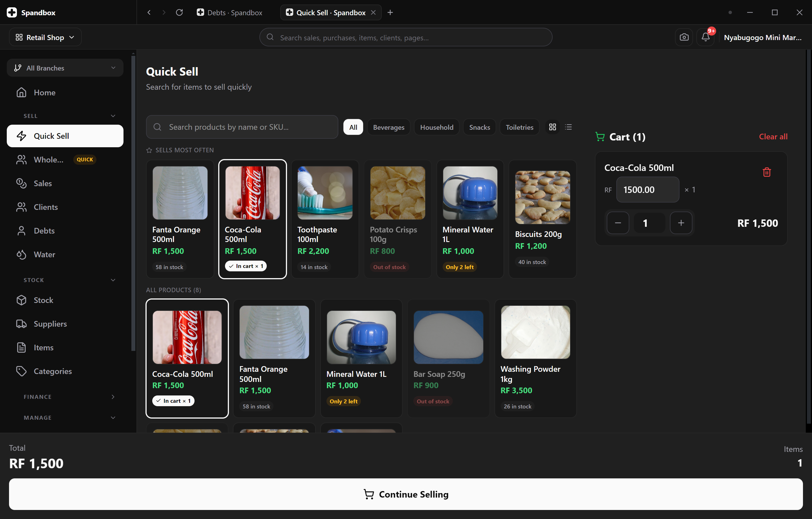Filter products by Household
The image size is (812, 519).
point(437,127)
